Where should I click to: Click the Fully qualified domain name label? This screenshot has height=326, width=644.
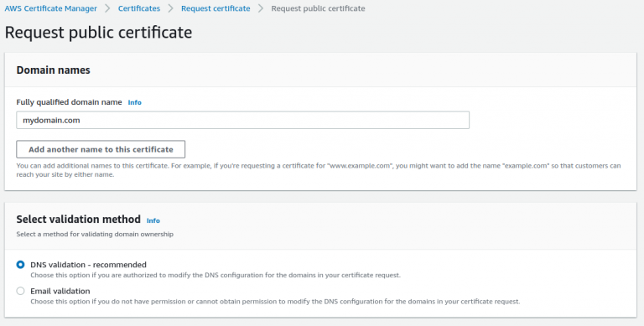[69, 102]
